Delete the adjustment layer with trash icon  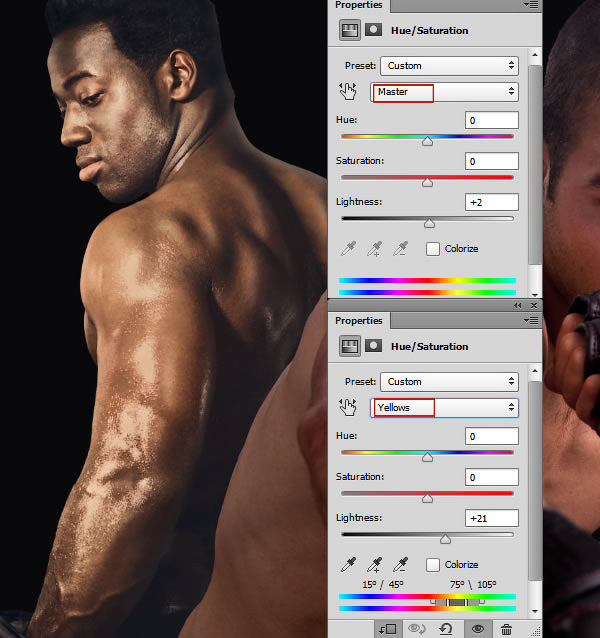(506, 629)
